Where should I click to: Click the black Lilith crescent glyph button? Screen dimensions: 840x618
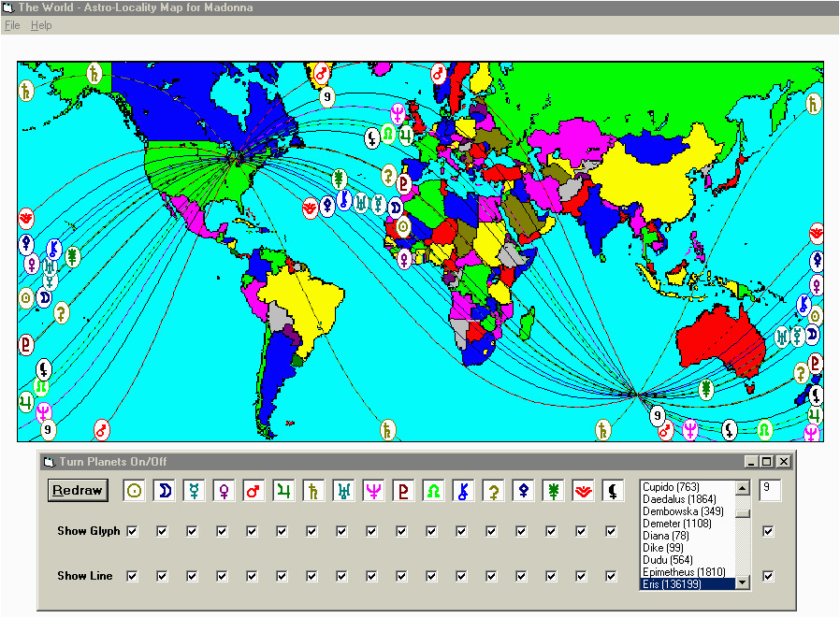pyautogui.click(x=613, y=491)
